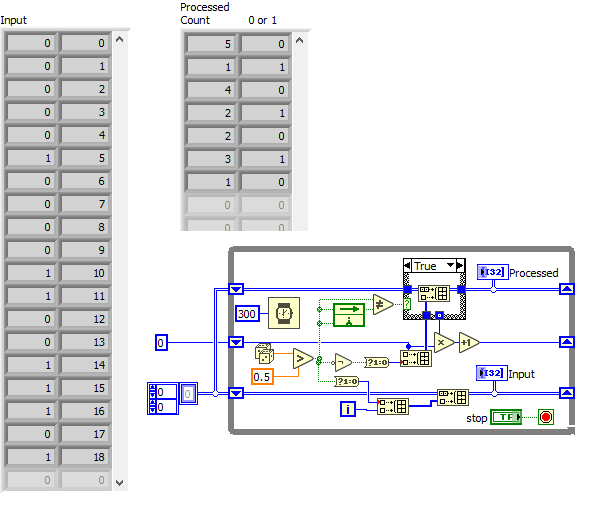Screen dimensions: 591x526
Task: Select the random number dice node
Action: pos(265,353)
